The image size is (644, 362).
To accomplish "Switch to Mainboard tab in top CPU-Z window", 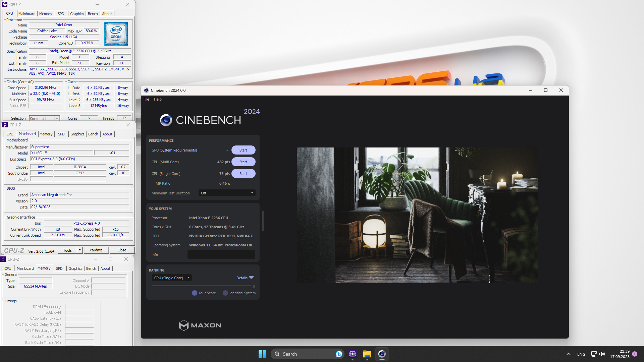I will tap(27, 14).
